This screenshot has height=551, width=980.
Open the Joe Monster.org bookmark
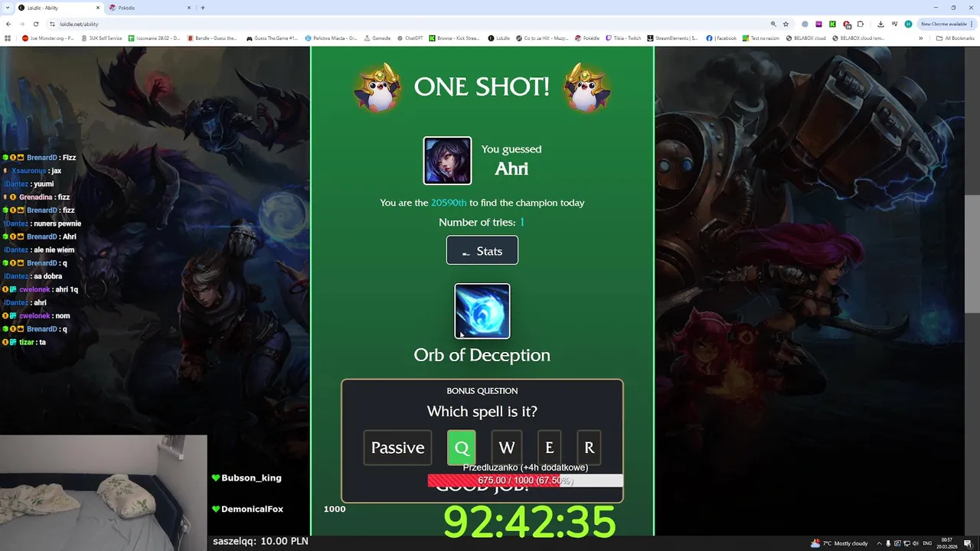[x=47, y=37]
